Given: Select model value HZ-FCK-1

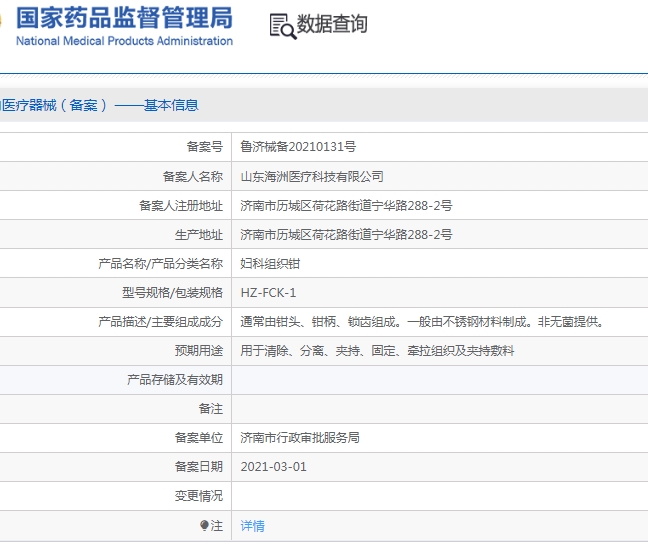Looking at the screenshot, I should click(268, 293).
